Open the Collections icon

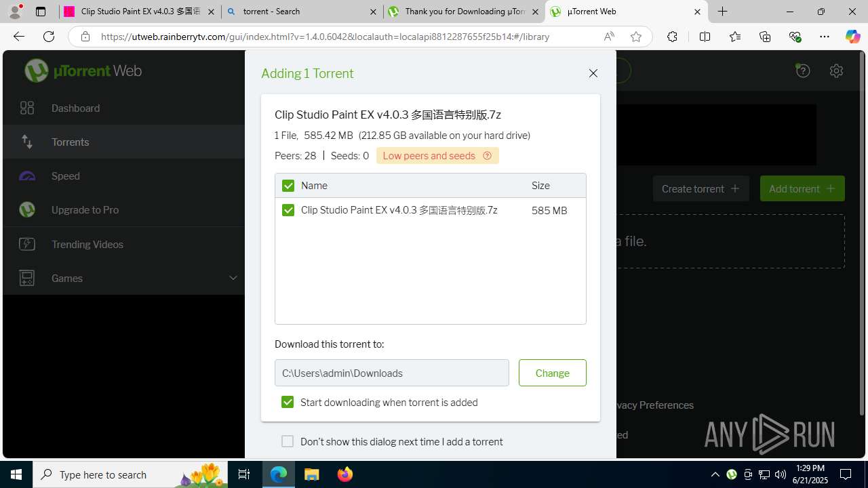(x=765, y=37)
